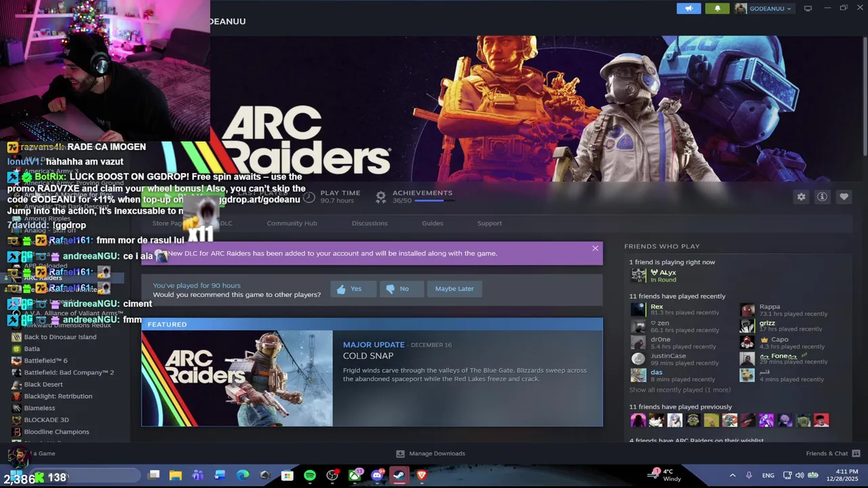
Task: Click the Achievements trophy icon
Action: [380, 197]
